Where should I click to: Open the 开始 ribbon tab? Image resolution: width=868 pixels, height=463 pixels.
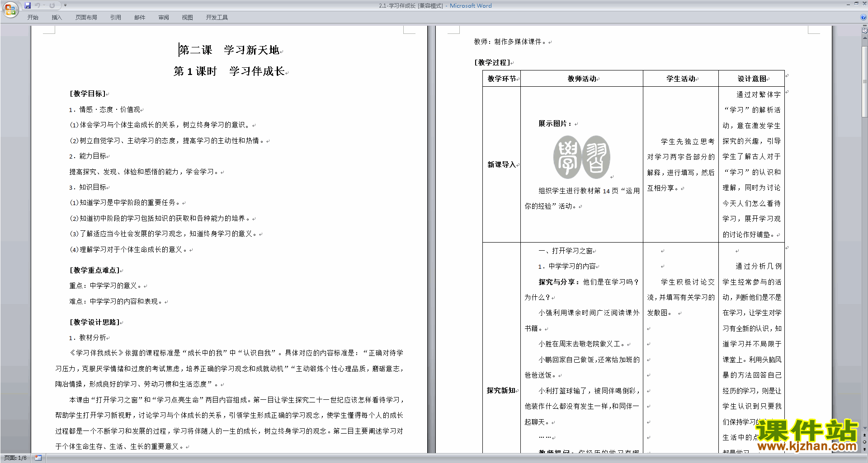(33, 18)
